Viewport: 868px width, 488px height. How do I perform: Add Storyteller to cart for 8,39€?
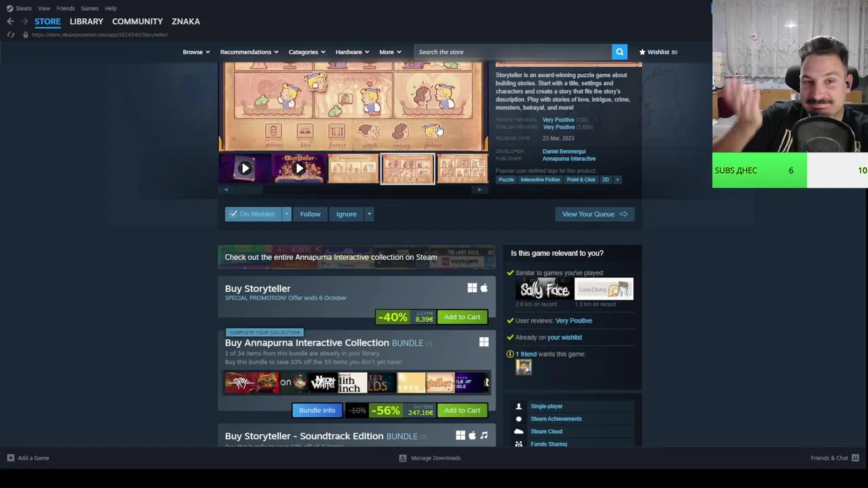pos(462,317)
